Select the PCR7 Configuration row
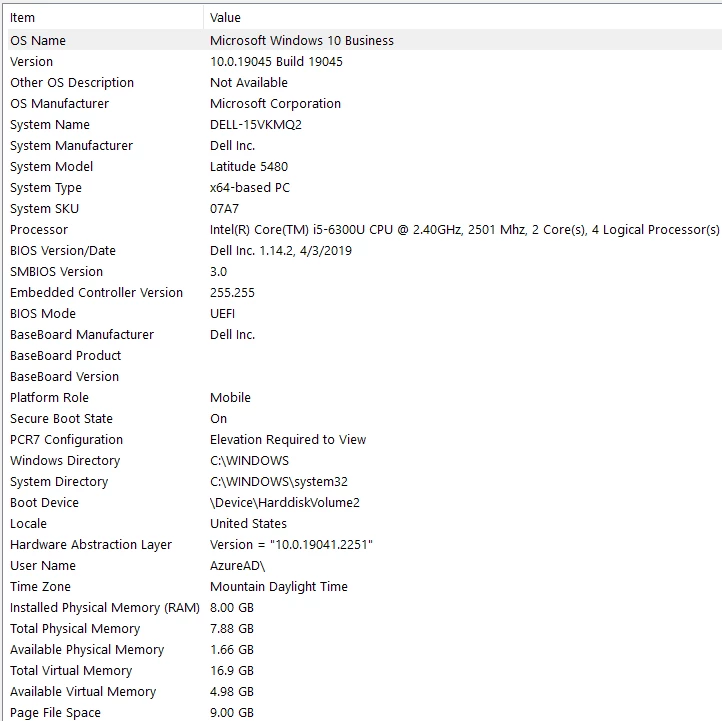The height and width of the screenshot is (721, 722). coord(66,440)
